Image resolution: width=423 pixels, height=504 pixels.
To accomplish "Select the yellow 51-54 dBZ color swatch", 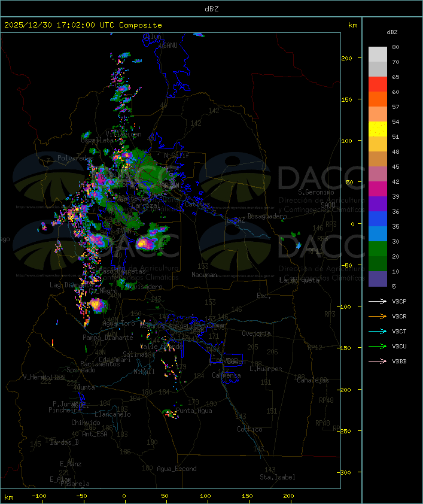I will [378, 129].
